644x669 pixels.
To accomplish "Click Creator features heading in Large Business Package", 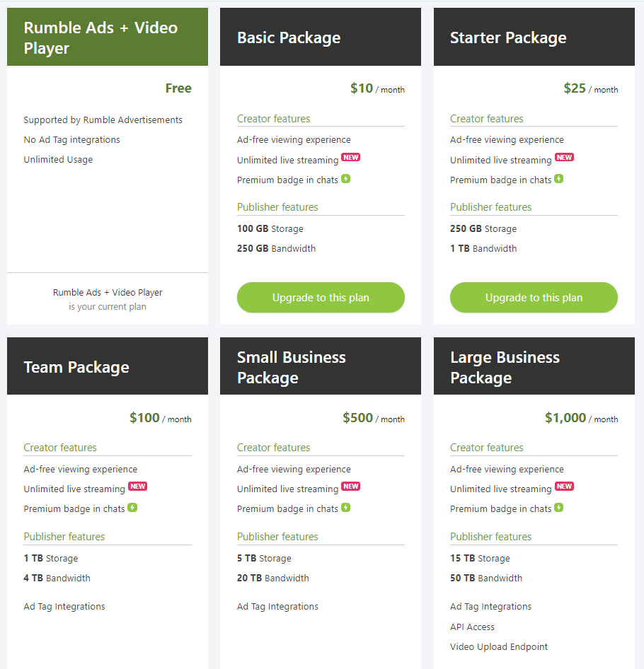I will [486, 448].
